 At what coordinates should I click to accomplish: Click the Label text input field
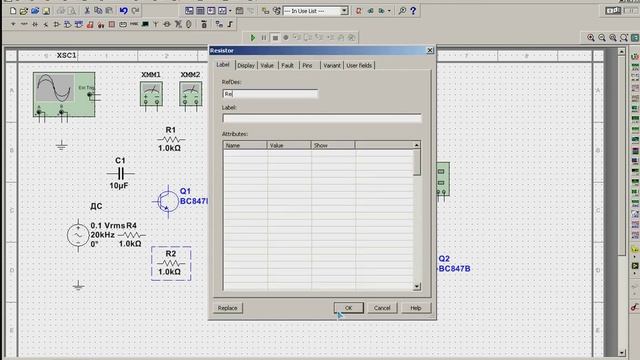[x=322, y=118]
